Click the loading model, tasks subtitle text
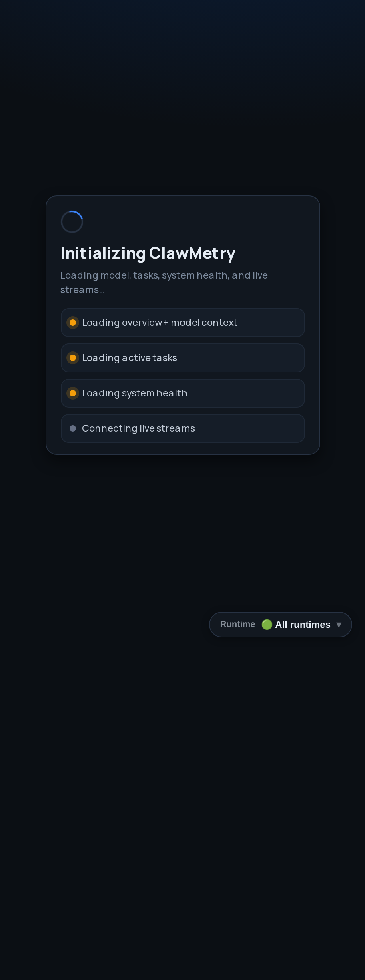365x980 pixels. 164,283
